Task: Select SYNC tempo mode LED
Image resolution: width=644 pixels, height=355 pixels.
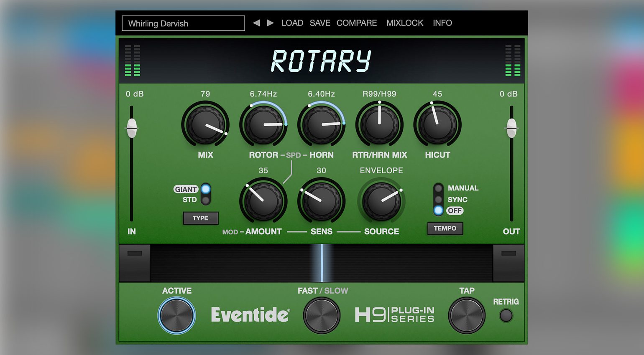Action: coord(438,200)
